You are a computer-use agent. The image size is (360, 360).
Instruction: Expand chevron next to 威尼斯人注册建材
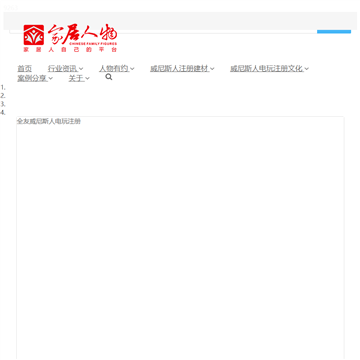[x=212, y=69]
